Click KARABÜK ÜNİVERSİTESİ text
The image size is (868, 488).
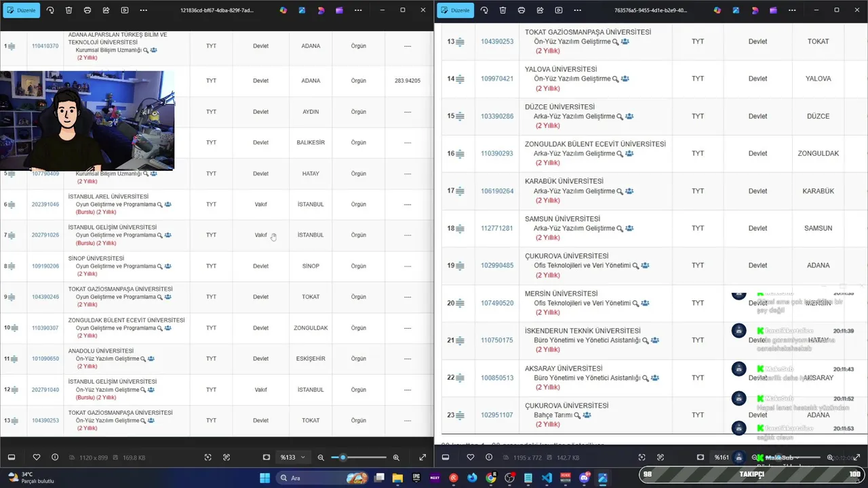[x=564, y=181]
